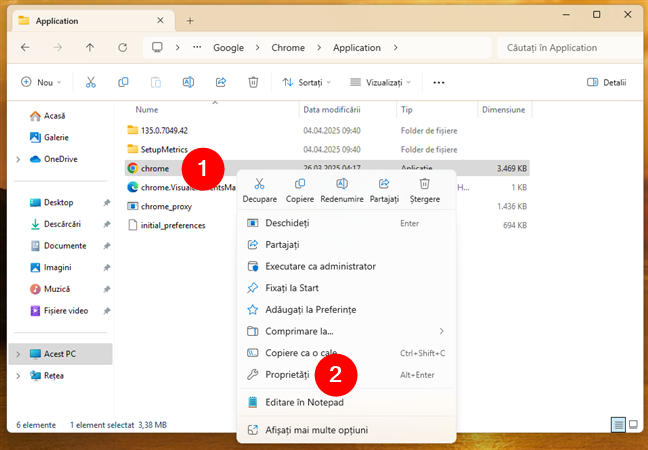Click the This PC monitor icon in address bar
Viewport: 648px width, 450px height.
pos(157,47)
